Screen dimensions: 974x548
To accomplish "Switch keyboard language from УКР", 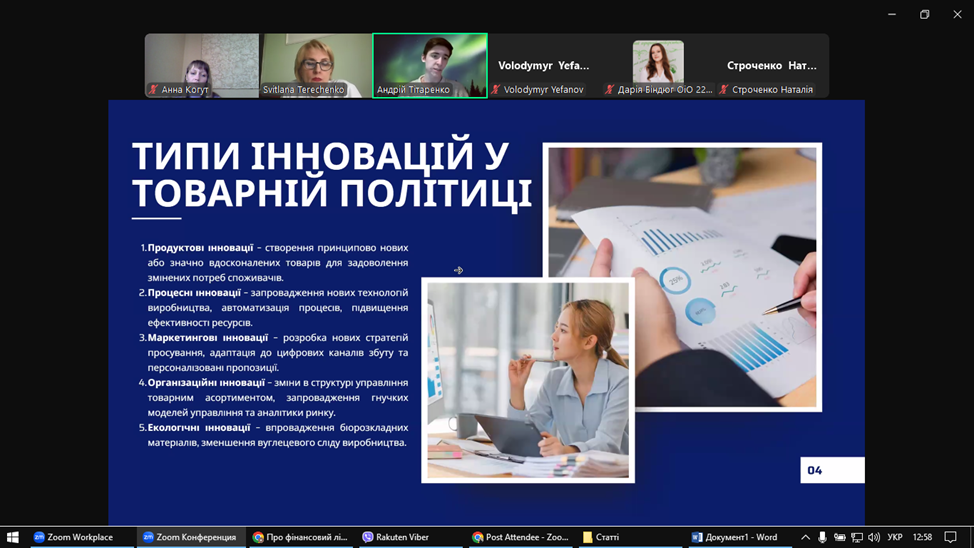I will 895,537.
